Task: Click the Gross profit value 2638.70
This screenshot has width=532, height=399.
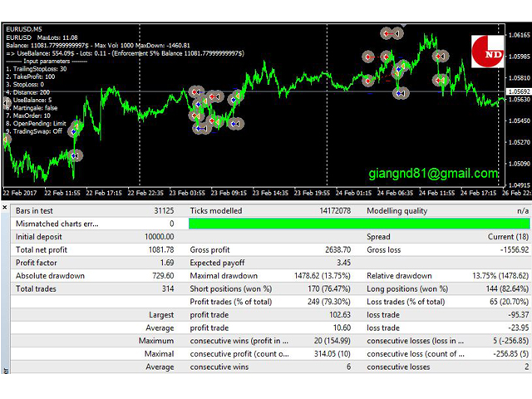Action: coord(338,249)
